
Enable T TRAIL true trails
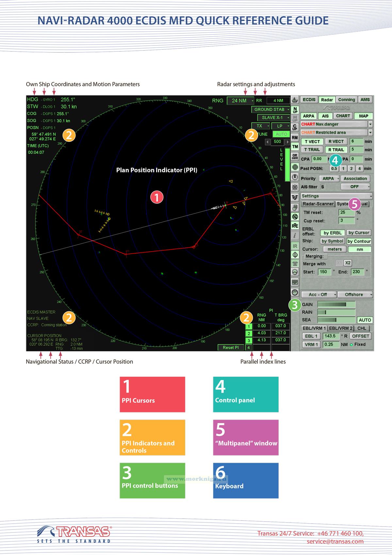pyautogui.click(x=312, y=150)
